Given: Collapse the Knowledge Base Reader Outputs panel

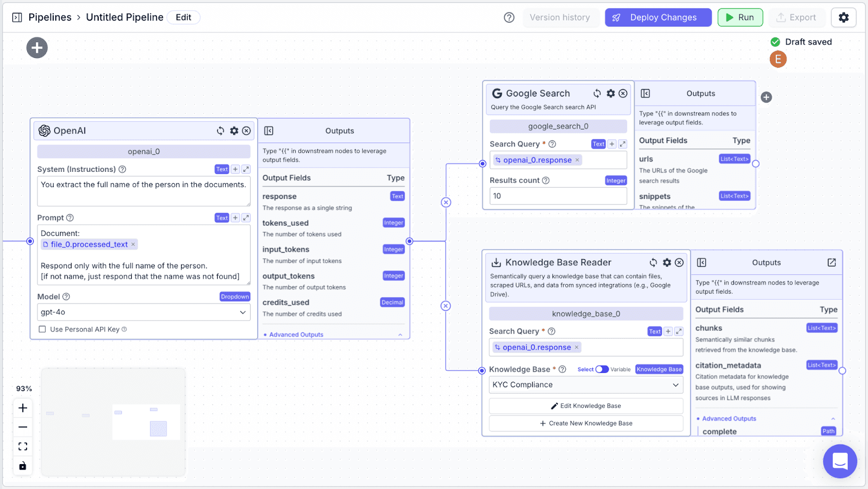Looking at the screenshot, I should coord(701,262).
